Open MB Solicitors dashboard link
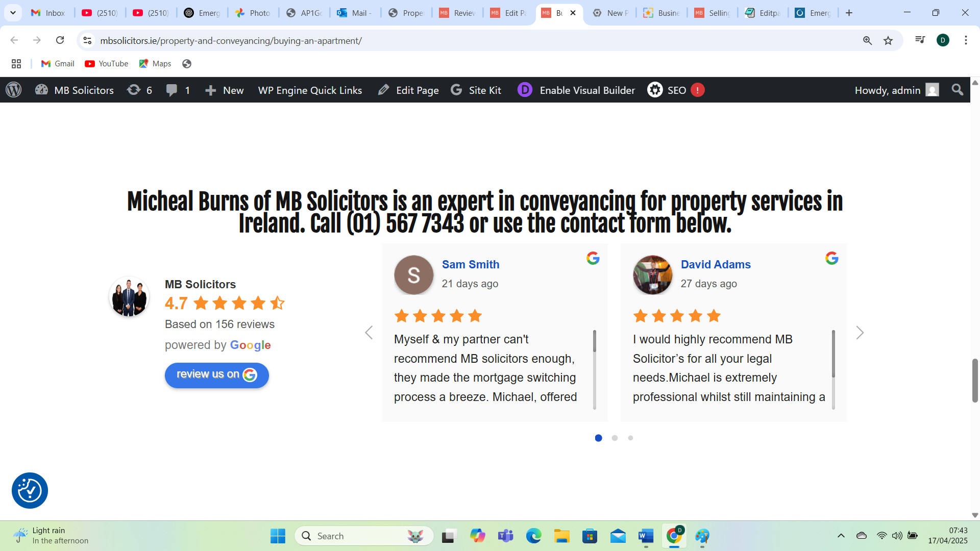Viewport: 980px width, 551px height. (75, 90)
